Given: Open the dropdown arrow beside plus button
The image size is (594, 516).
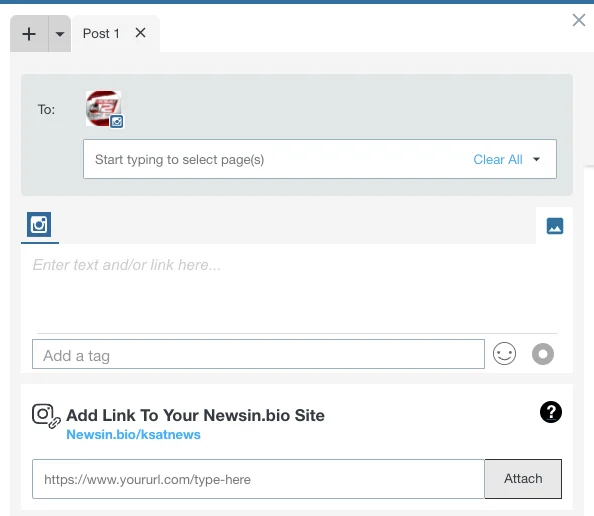Looking at the screenshot, I should click(59, 34).
